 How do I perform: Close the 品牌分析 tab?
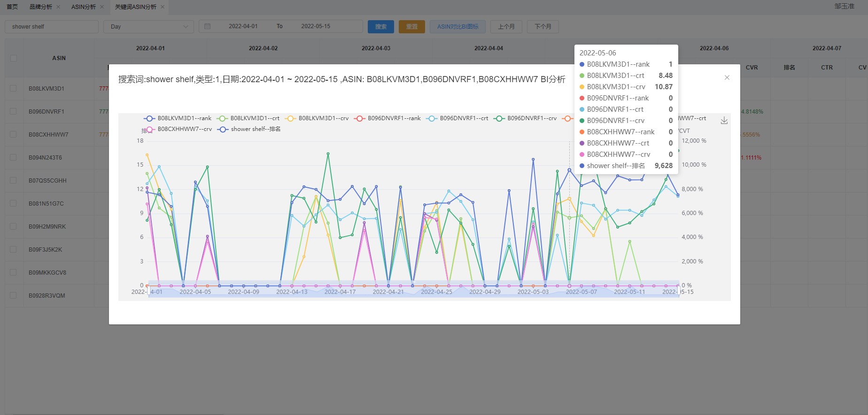58,7
